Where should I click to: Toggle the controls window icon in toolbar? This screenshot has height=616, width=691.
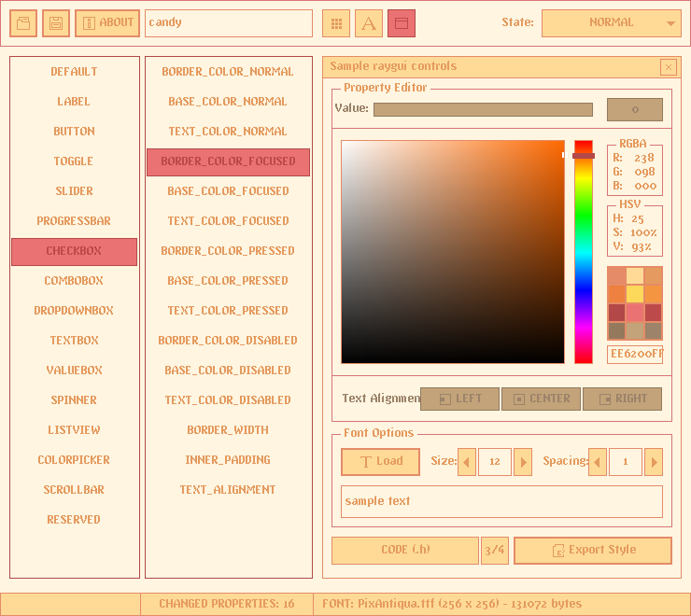pos(402,23)
